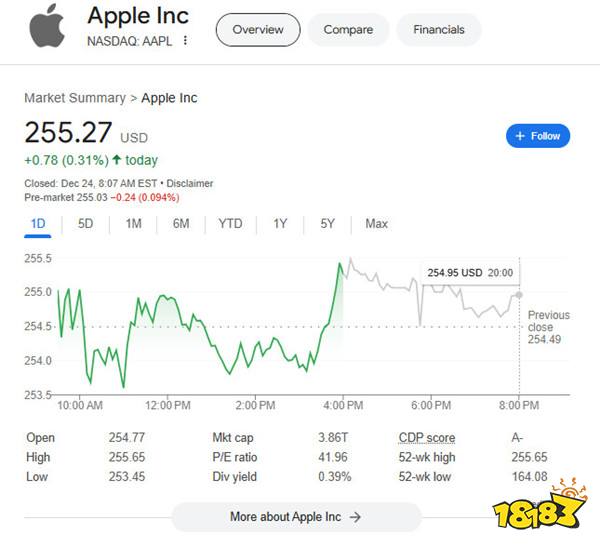Switch to the Compare tab
The image size is (600, 546).
click(348, 30)
